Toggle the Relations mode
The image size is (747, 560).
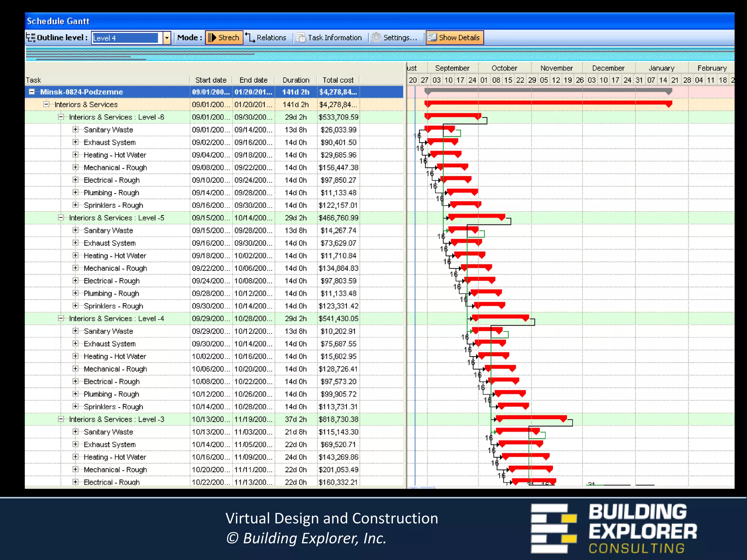(266, 38)
